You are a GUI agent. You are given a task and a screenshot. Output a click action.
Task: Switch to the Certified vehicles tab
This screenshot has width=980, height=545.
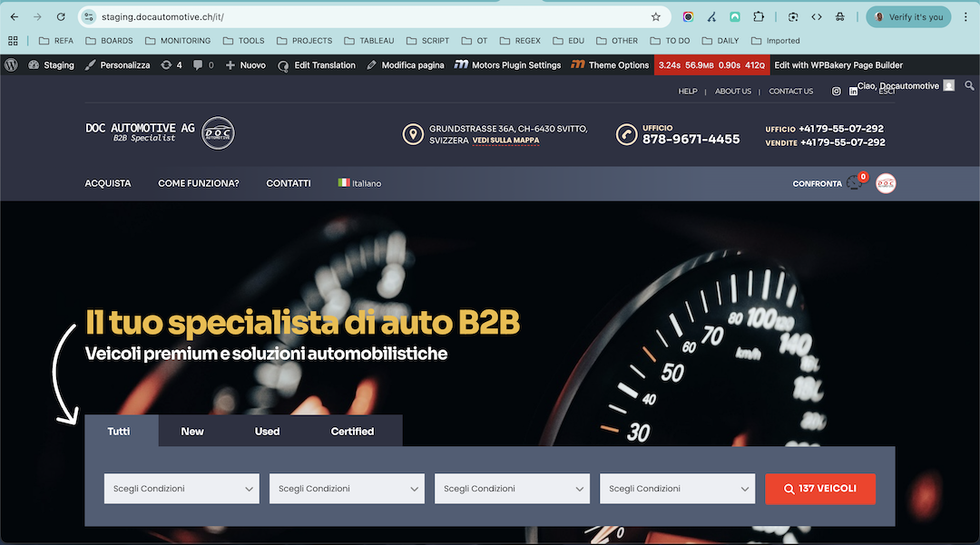pos(352,432)
